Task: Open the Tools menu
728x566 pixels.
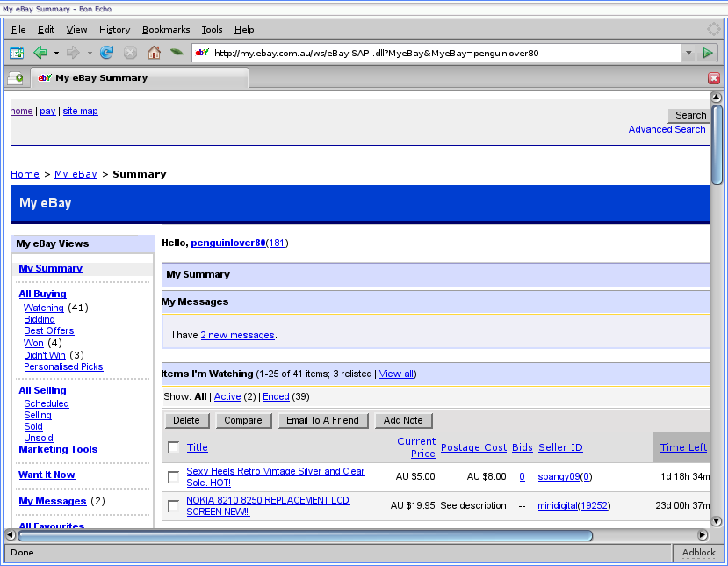Action: [x=212, y=29]
